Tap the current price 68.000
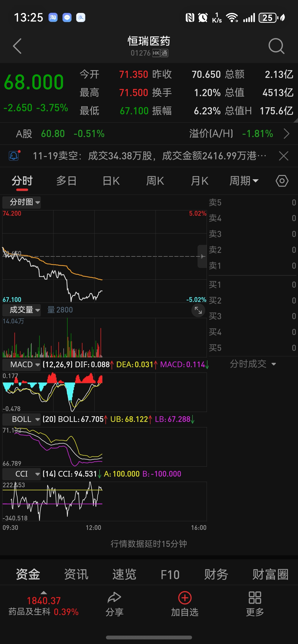 34,82
